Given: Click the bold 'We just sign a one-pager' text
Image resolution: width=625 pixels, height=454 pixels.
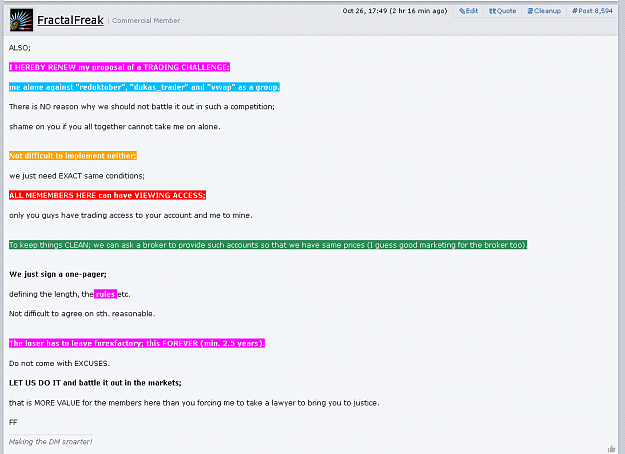Looking at the screenshot, I should tap(58, 274).
